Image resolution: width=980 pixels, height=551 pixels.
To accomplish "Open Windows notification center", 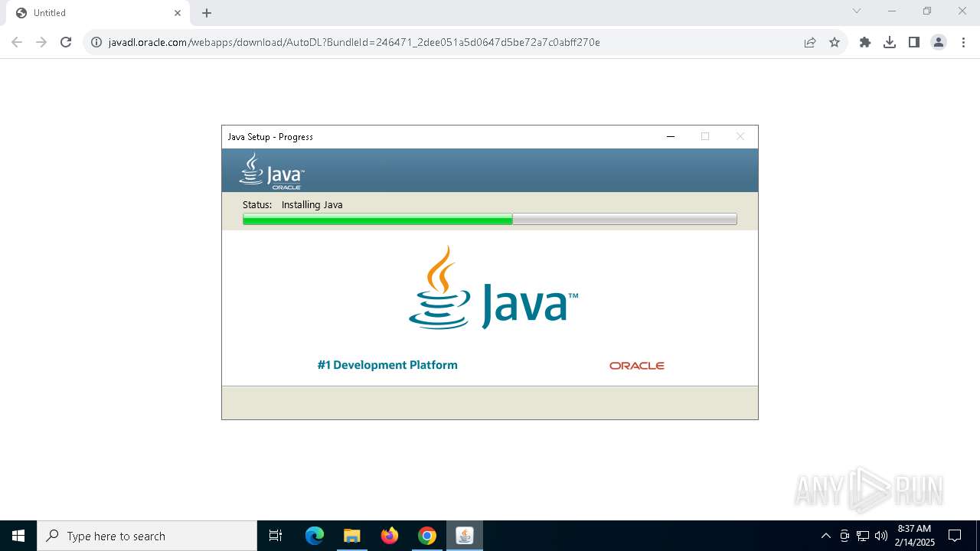I will pyautogui.click(x=955, y=536).
